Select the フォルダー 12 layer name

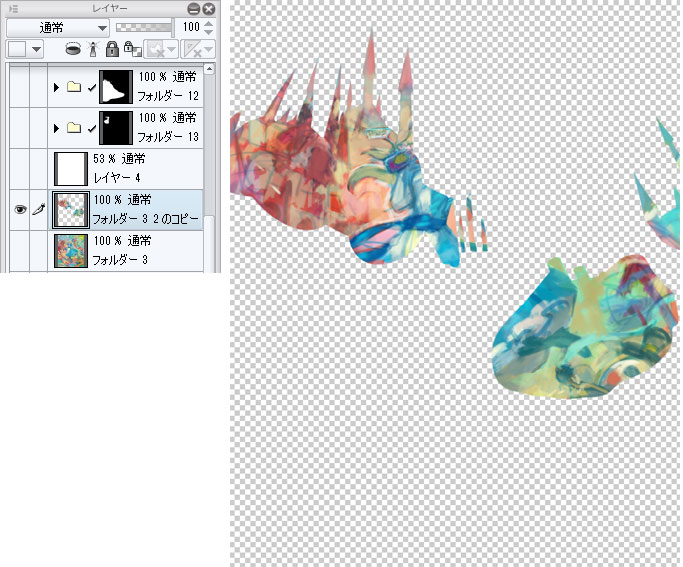[168, 96]
